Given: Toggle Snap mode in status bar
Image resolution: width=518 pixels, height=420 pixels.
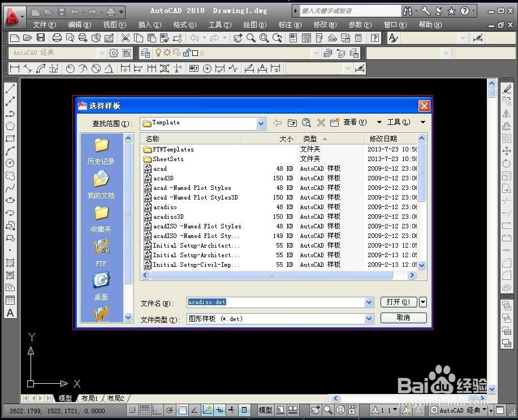Looking at the screenshot, I should pos(132,410).
